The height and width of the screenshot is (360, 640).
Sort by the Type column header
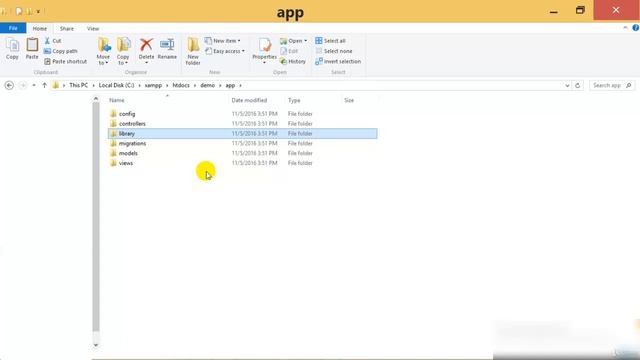[x=294, y=100]
